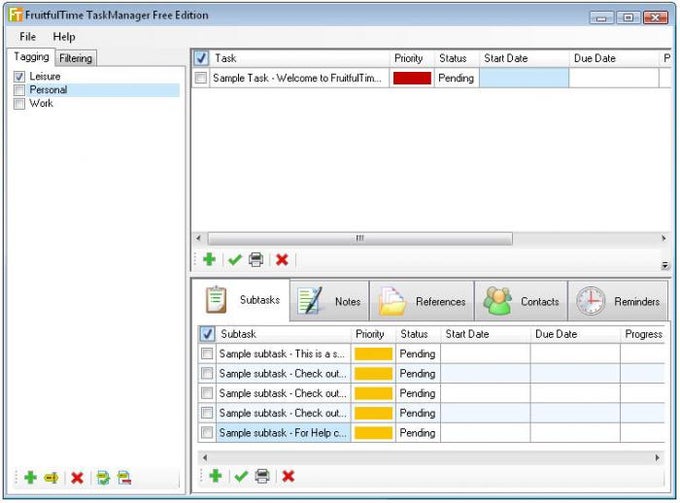
Task: Print the subtask list
Action: 262,476
